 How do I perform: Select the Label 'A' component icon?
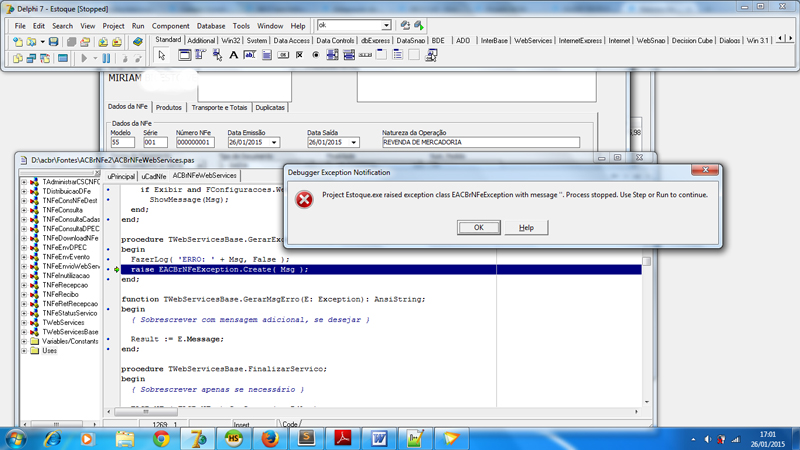tap(233, 55)
